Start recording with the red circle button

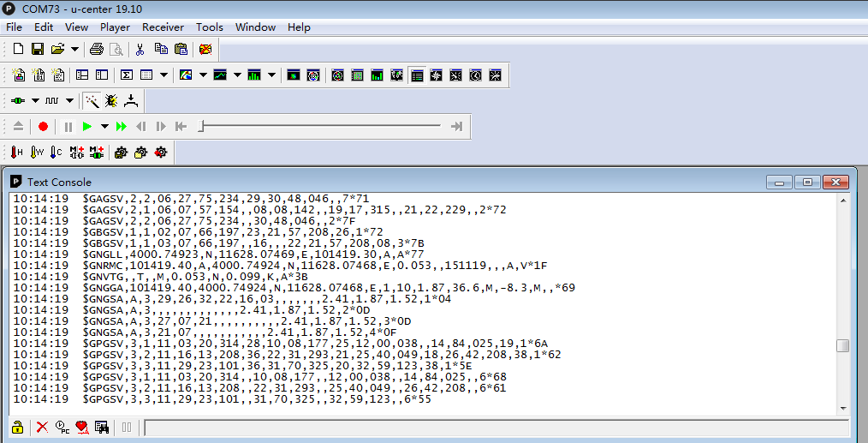(x=43, y=127)
